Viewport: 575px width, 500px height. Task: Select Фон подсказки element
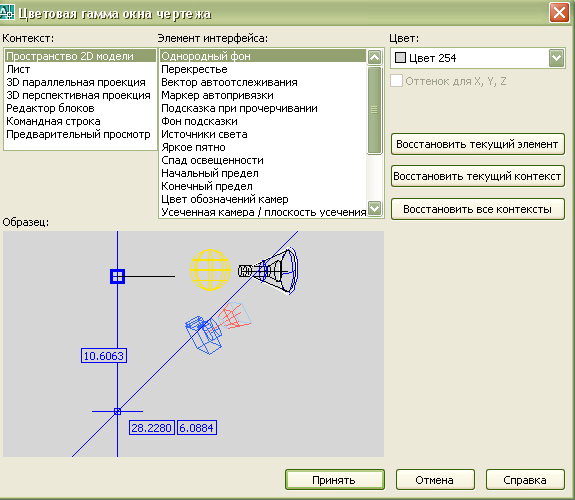click(x=263, y=121)
